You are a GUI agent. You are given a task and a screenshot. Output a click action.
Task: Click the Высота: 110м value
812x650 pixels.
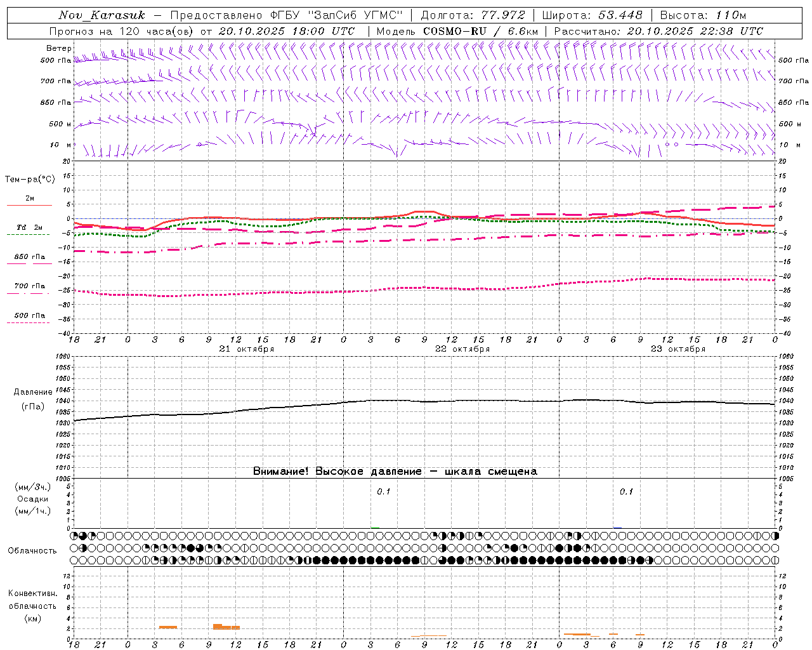[703, 15]
